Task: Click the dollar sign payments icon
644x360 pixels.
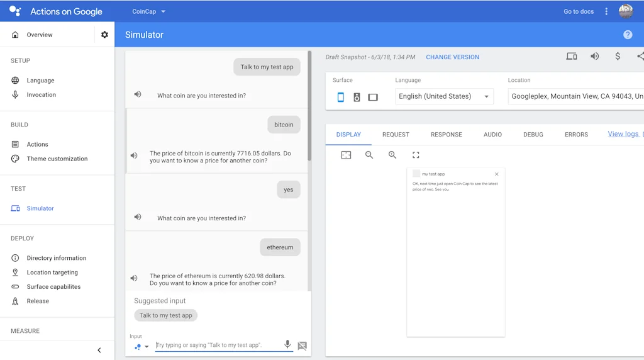Action: pos(618,56)
